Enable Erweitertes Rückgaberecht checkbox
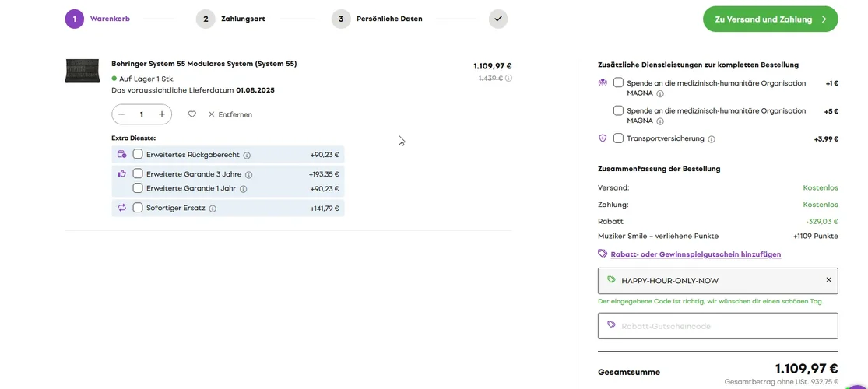Viewport: 868px width, 389px height. pos(138,154)
